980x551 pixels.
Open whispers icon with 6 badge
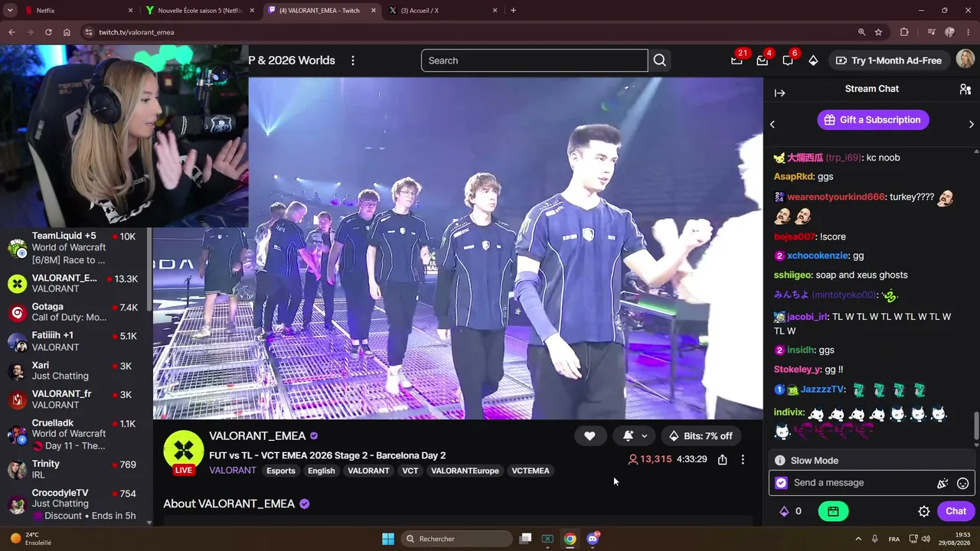[x=788, y=60]
